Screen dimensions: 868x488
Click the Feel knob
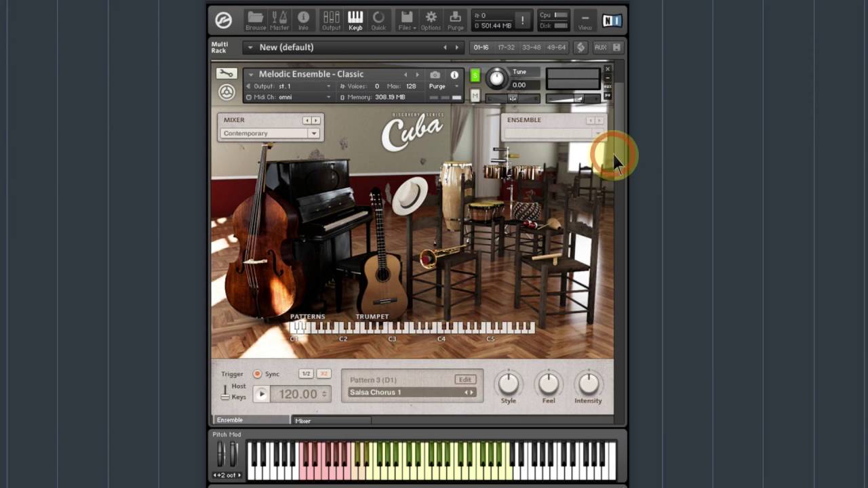[549, 384]
